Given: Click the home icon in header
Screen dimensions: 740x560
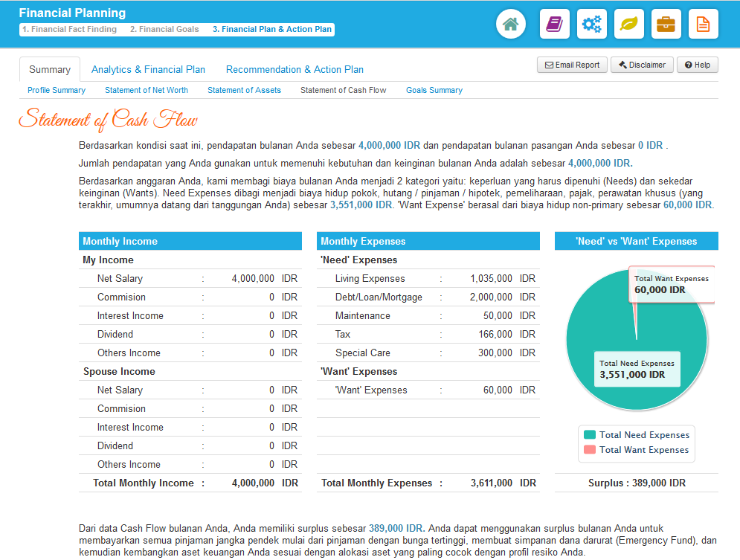Looking at the screenshot, I should pos(510,24).
